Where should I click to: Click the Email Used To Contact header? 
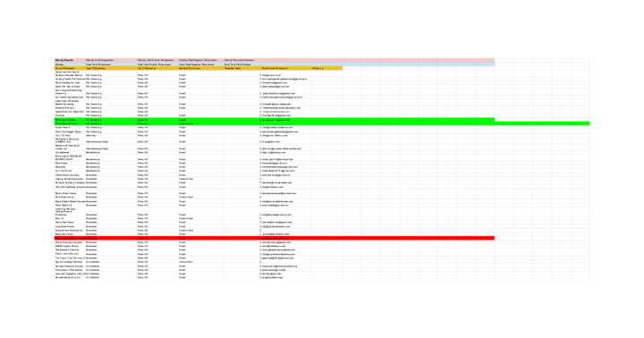click(286, 68)
